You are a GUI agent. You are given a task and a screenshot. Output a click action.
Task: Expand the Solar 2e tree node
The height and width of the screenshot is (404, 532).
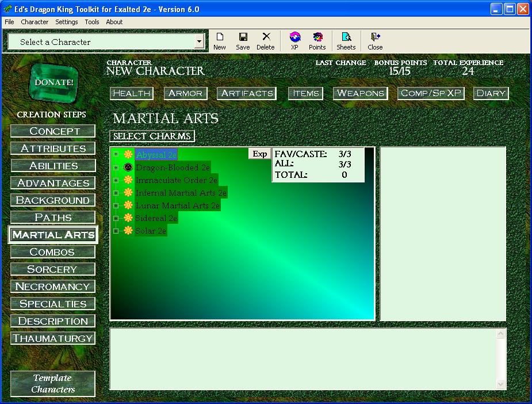coord(116,231)
